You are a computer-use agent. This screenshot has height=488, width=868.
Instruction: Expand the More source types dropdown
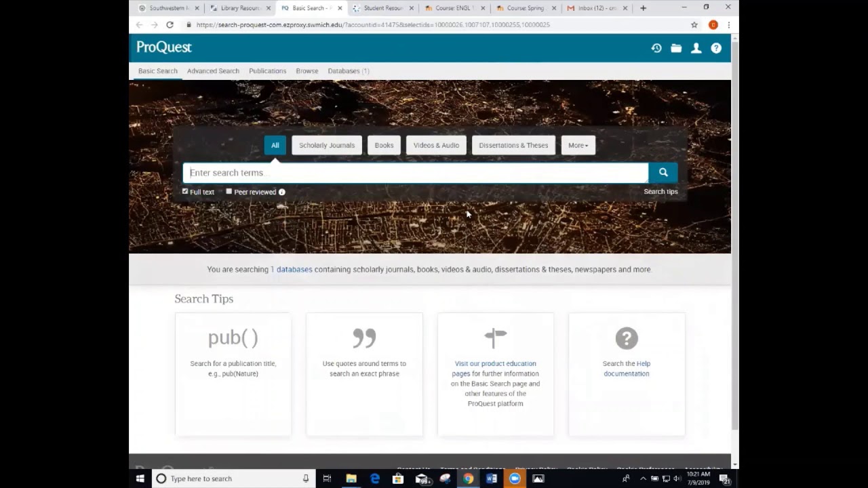coord(578,145)
